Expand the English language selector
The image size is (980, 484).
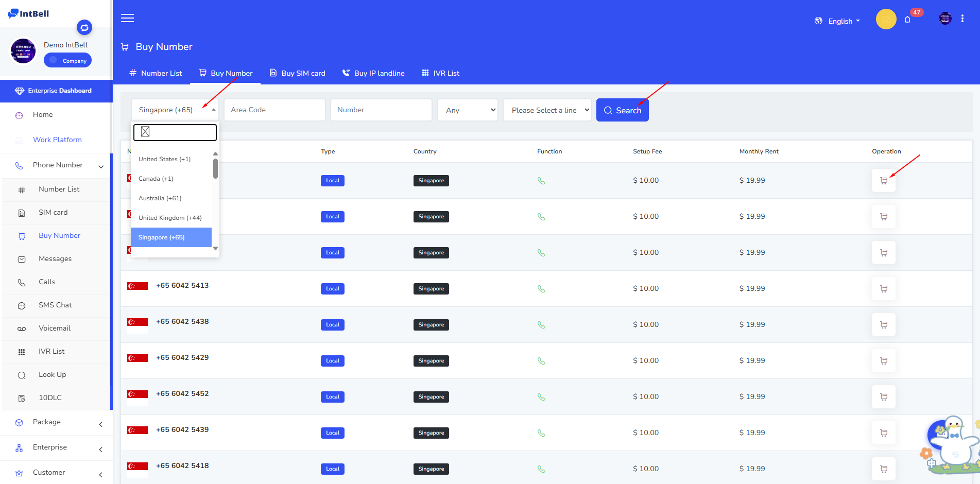click(837, 21)
